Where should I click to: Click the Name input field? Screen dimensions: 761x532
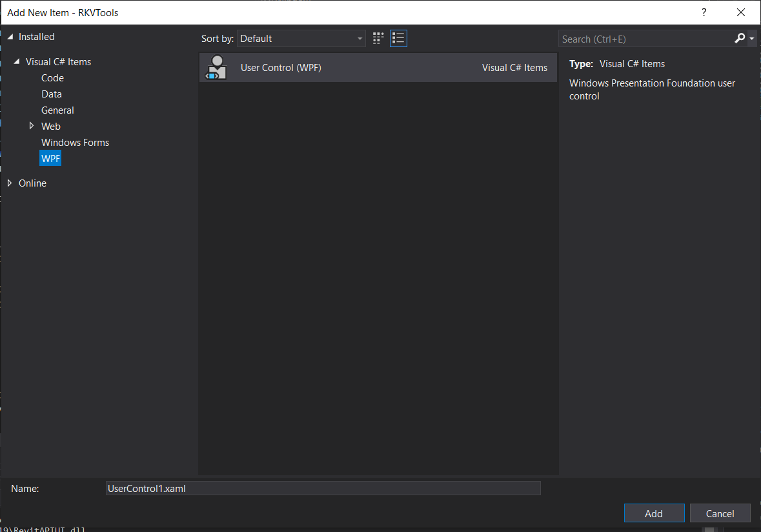tap(323, 488)
